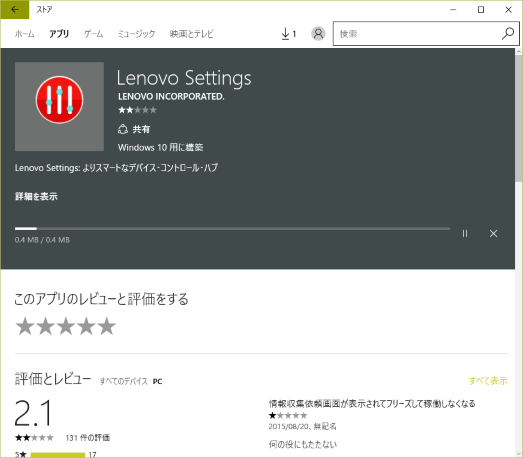Expand details via 詳細を表示
The image size is (523, 458).
click(36, 196)
